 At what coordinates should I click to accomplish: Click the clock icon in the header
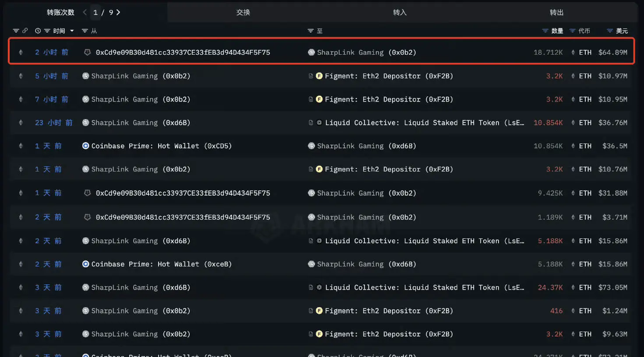click(x=38, y=31)
